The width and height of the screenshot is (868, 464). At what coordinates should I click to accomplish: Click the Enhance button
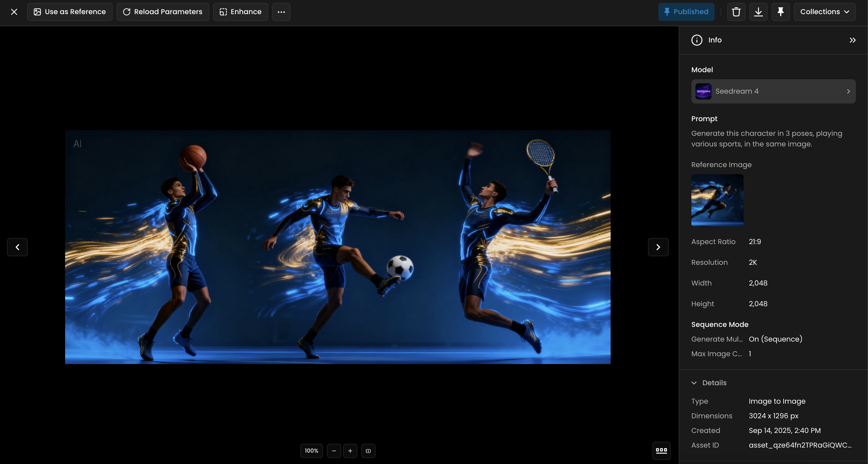(240, 12)
